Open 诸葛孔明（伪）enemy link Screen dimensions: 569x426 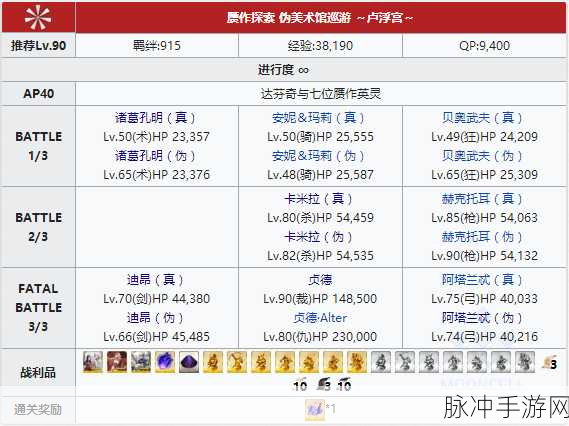point(155,156)
